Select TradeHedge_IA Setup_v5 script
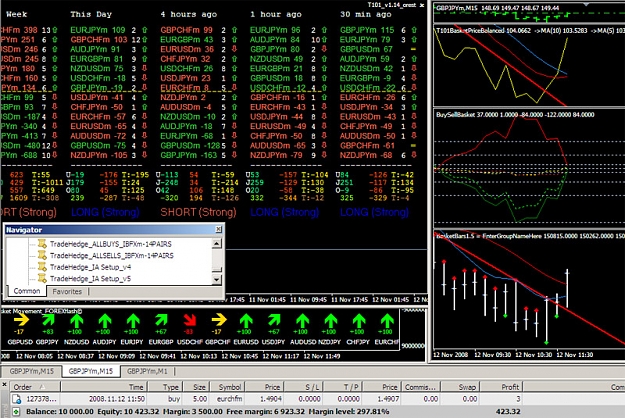This screenshot has width=625, height=418. point(90,279)
